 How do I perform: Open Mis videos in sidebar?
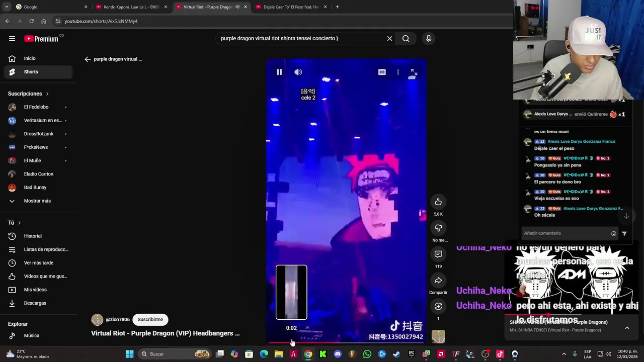(x=38, y=290)
